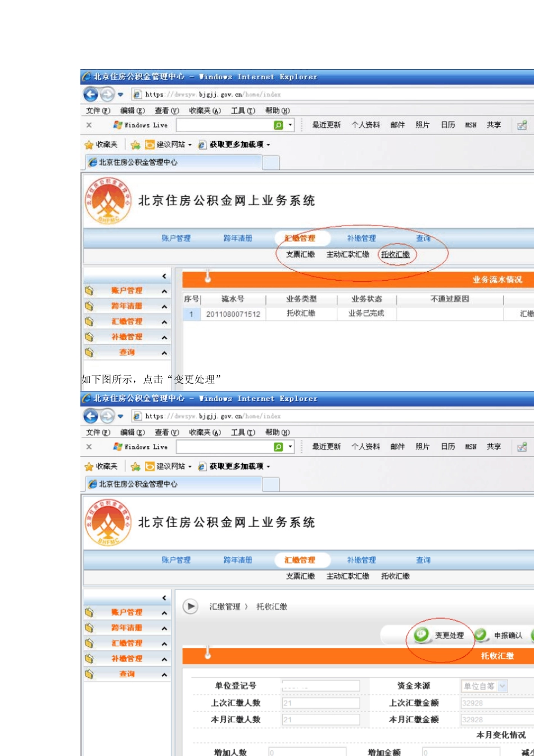Click 汇缴管理 in the breadcrumb
534x756 pixels.
pos(225,606)
